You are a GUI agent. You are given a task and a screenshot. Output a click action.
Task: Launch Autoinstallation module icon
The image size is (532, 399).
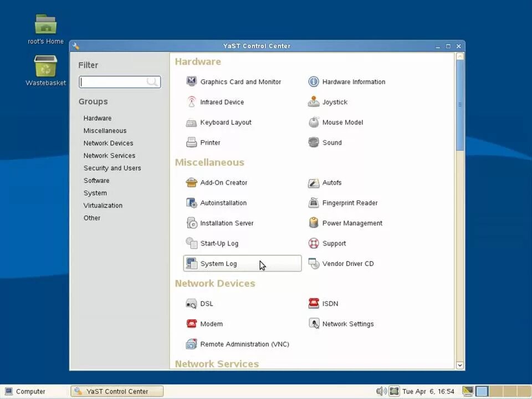coord(191,203)
